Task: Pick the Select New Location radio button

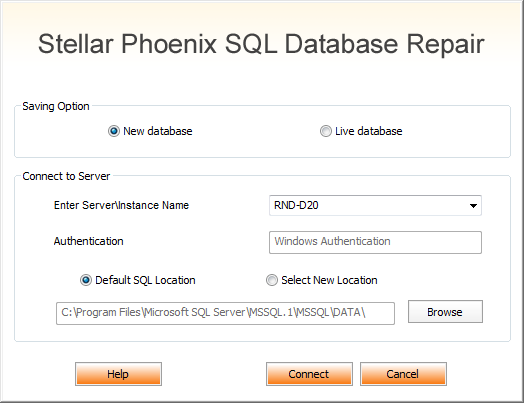Action: point(271,280)
